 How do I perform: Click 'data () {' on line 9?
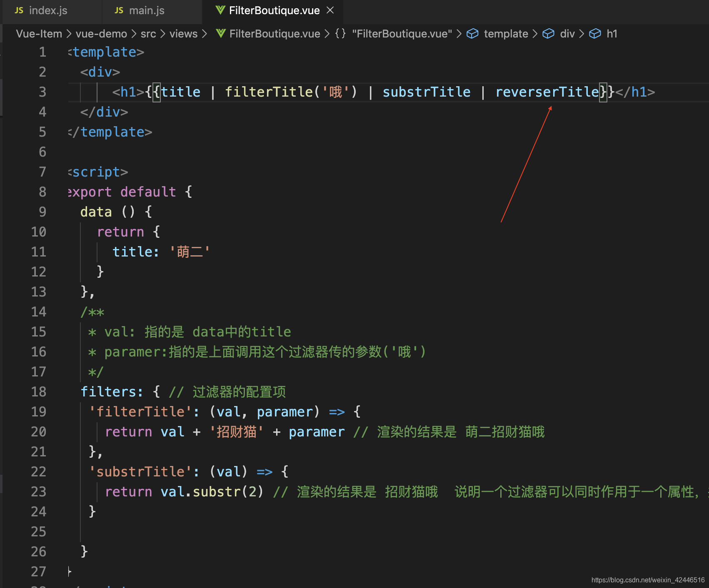point(116,212)
